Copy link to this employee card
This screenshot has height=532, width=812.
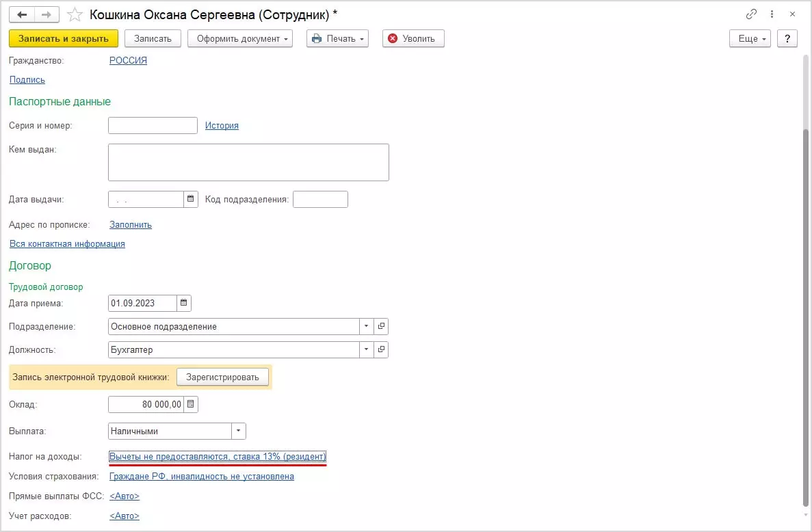tap(751, 14)
